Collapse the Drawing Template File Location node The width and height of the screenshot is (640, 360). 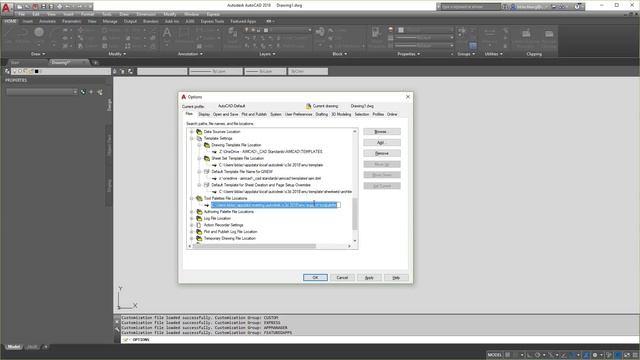click(199, 145)
